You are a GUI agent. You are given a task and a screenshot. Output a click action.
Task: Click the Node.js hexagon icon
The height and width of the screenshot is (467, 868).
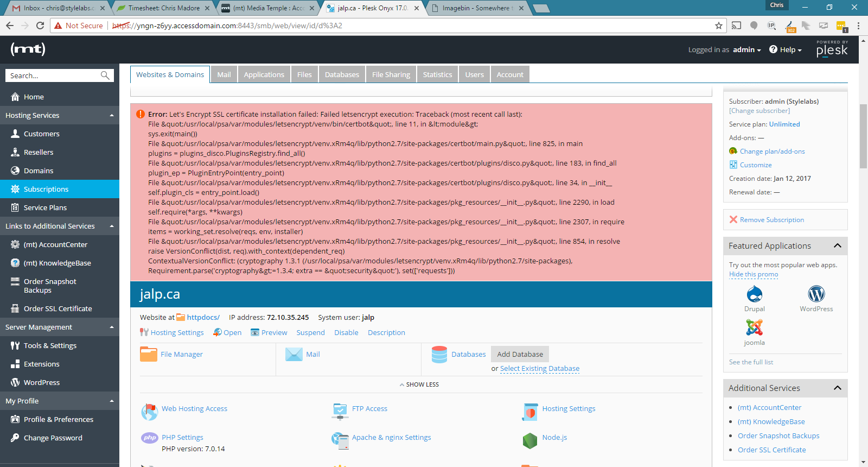click(530, 440)
